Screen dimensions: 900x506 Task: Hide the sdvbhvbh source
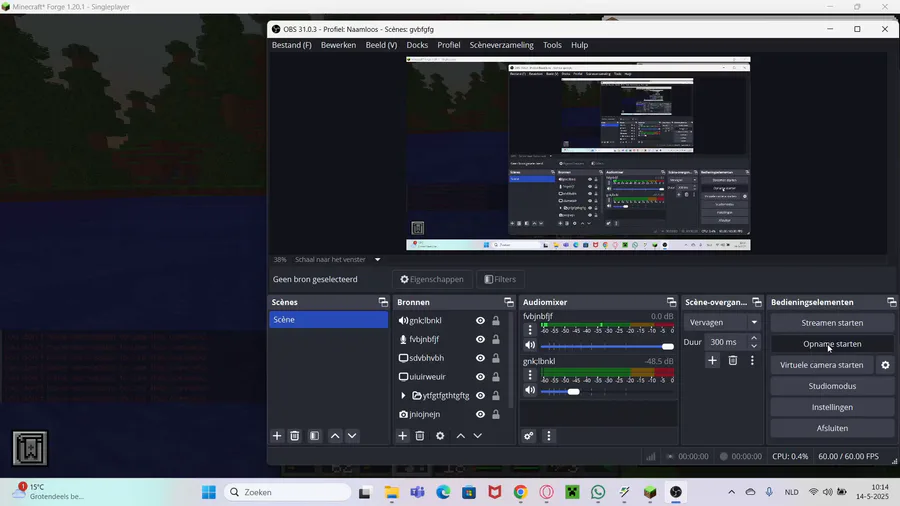(480, 358)
